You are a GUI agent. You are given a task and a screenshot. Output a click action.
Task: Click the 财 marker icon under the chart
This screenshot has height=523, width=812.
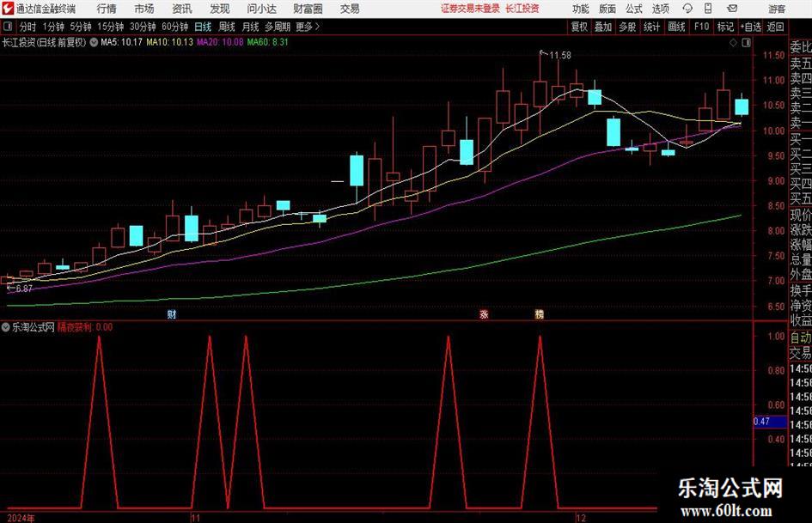172,313
